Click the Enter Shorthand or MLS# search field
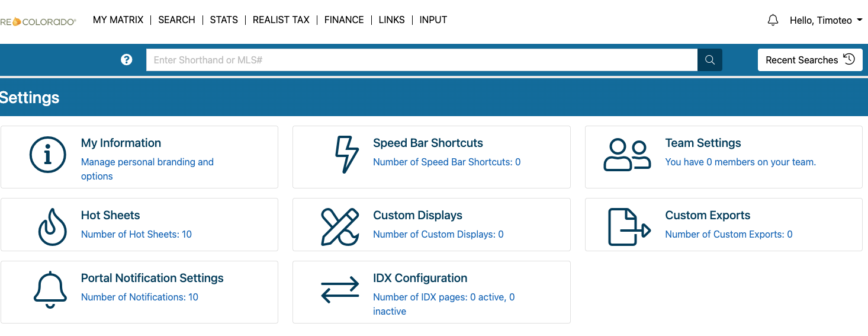The width and height of the screenshot is (868, 336). click(x=421, y=60)
